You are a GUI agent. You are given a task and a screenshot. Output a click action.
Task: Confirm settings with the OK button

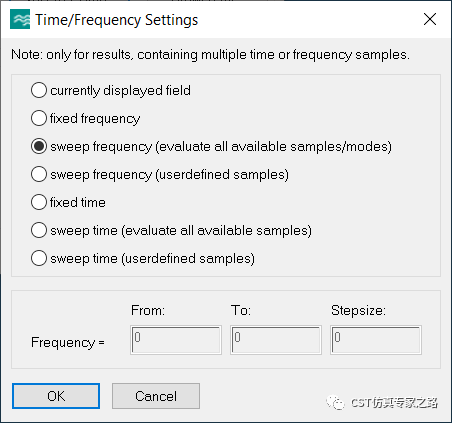click(56, 396)
